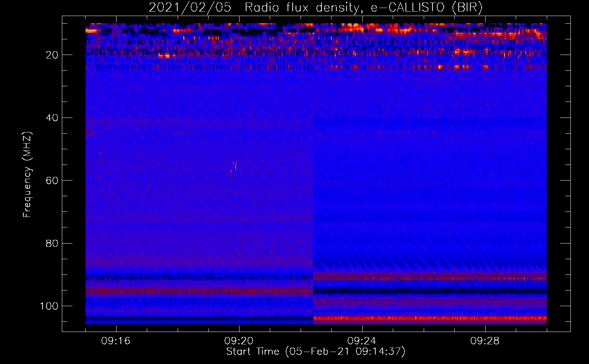Click the plot title with date 2021/02/05
The width and height of the screenshot is (589, 364).
(316, 8)
